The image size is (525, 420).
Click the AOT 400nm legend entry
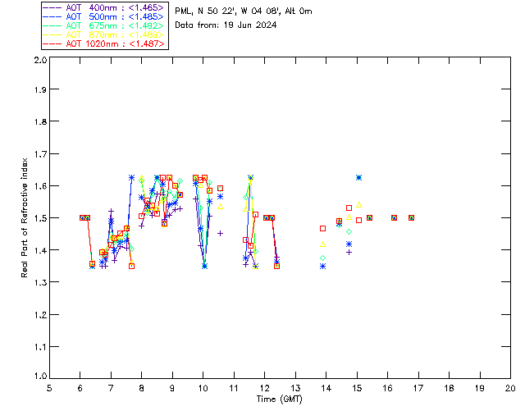[x=103, y=7]
